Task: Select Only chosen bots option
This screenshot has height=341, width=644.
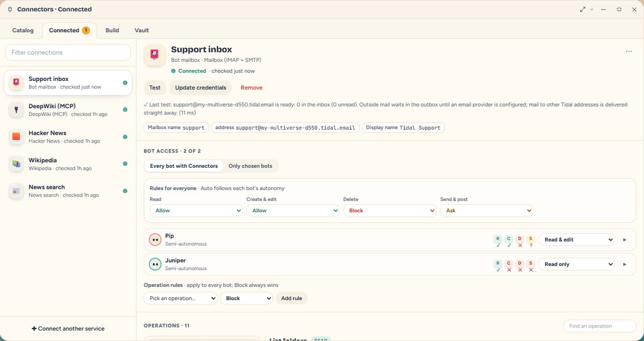Action: pos(250,166)
